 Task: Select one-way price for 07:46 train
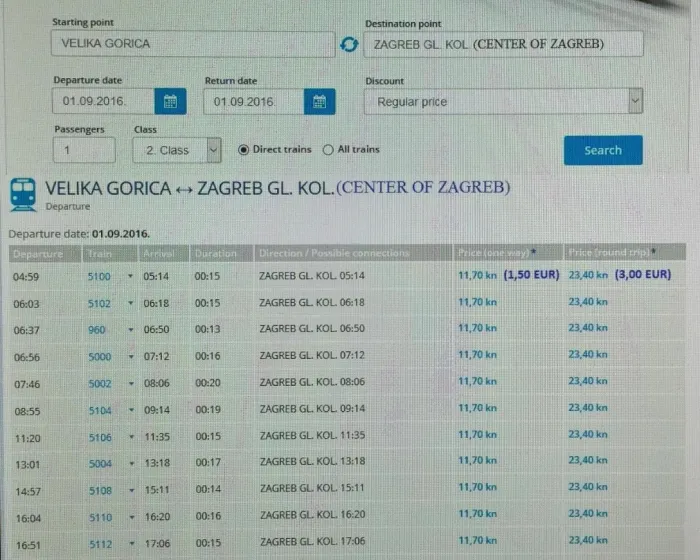click(x=477, y=382)
